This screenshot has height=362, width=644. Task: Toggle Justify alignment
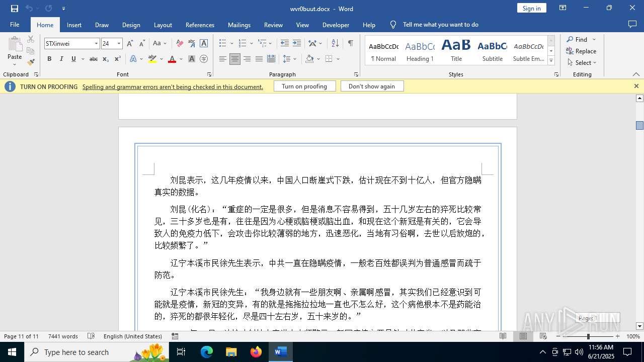(259, 59)
